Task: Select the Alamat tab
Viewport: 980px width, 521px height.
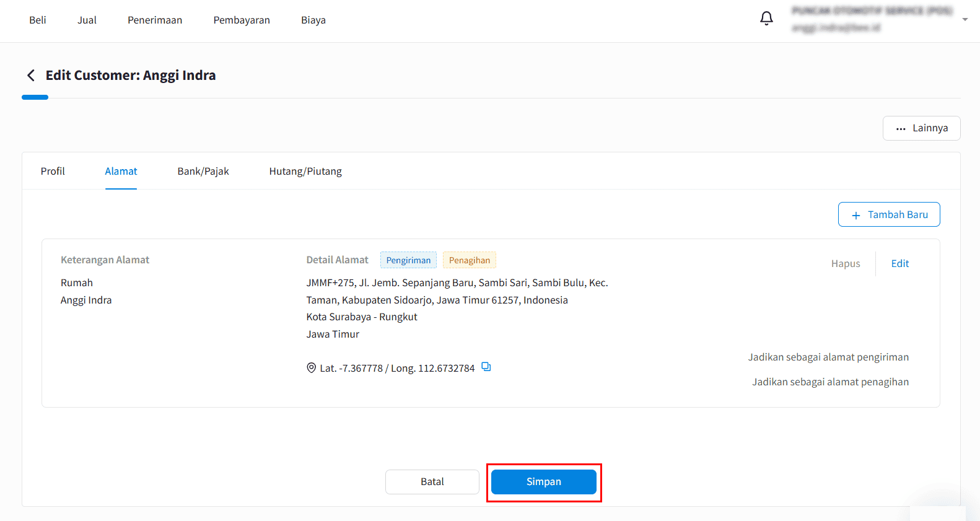Action: pos(121,171)
